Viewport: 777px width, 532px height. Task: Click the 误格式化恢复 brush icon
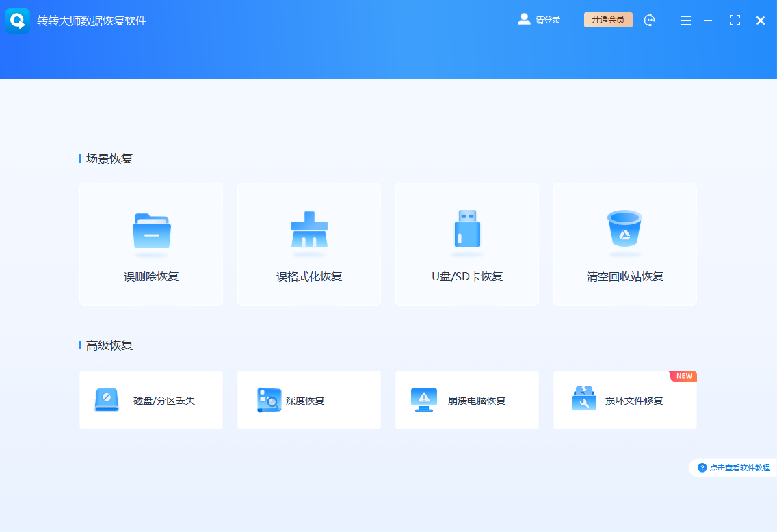(x=308, y=231)
